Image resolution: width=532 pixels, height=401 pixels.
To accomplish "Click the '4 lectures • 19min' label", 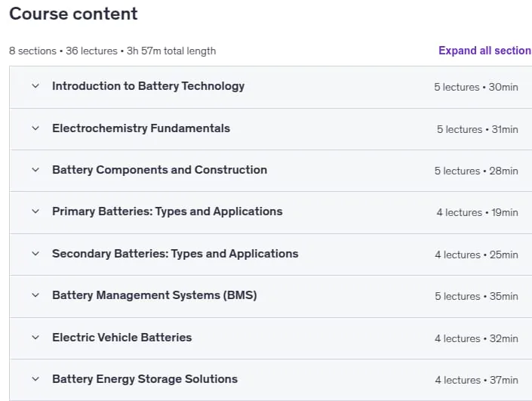I will point(478,212).
